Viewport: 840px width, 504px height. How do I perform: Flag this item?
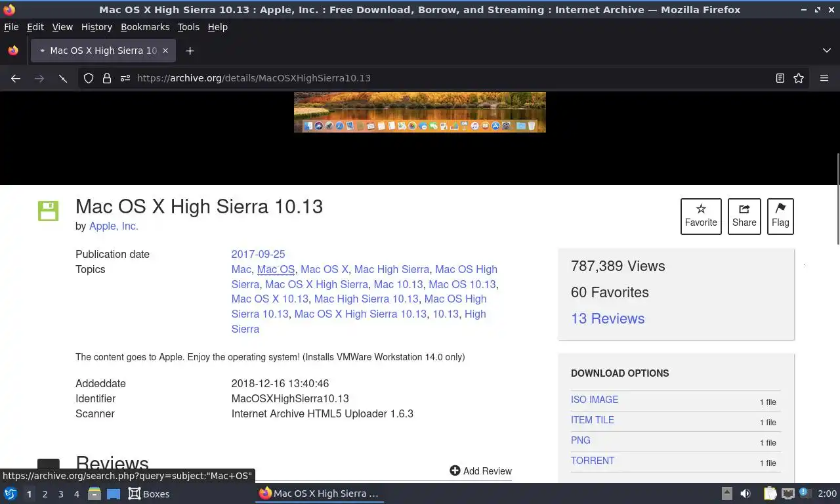point(780,216)
